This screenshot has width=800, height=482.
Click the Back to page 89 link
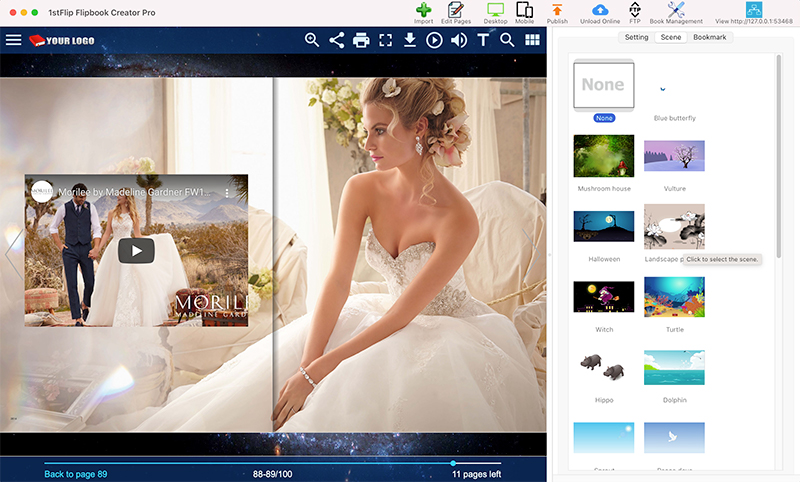point(76,474)
